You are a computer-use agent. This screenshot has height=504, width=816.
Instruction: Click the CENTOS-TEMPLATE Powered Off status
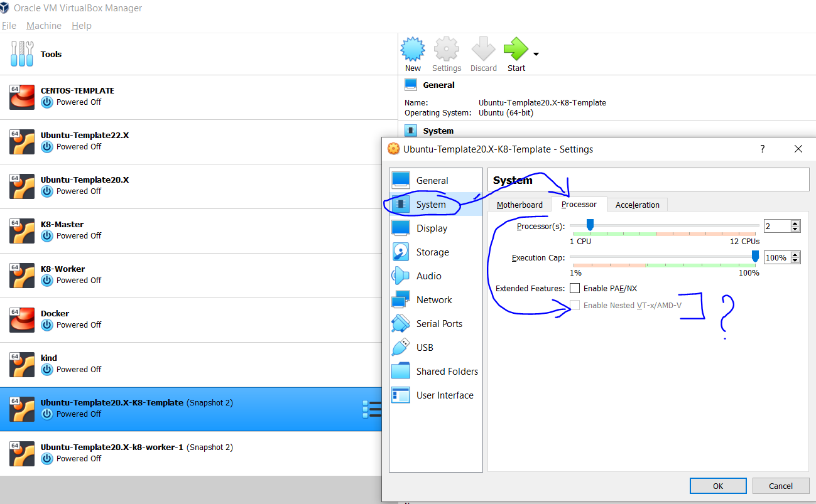[x=79, y=102]
